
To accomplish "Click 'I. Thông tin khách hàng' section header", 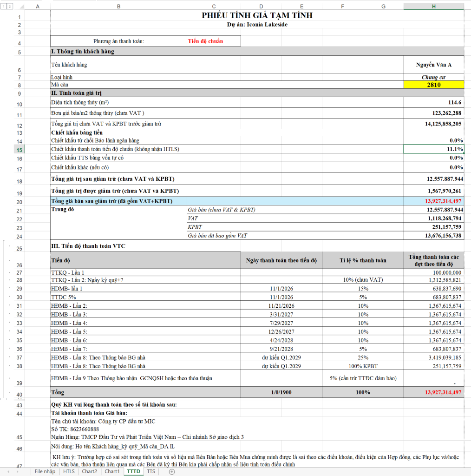I will pos(257,51).
